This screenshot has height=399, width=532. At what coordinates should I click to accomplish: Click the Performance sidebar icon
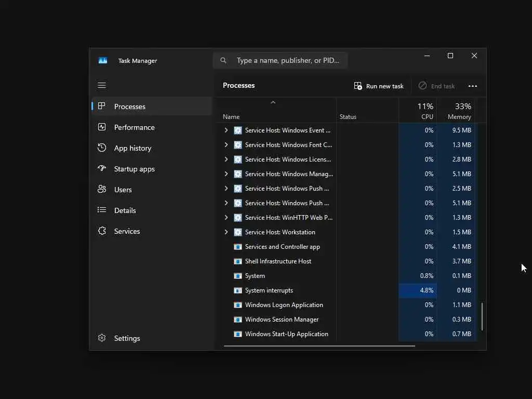(x=102, y=127)
